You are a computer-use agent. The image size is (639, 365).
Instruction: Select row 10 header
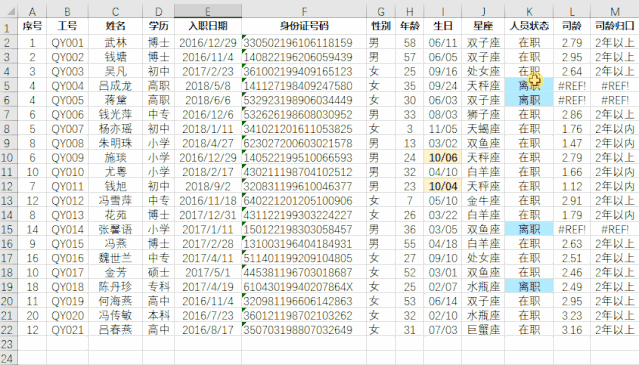pyautogui.click(x=8, y=158)
